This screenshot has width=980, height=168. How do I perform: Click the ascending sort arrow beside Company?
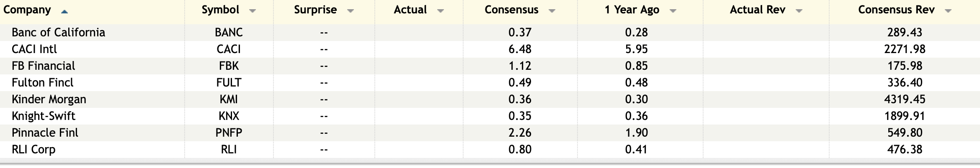[x=64, y=12]
